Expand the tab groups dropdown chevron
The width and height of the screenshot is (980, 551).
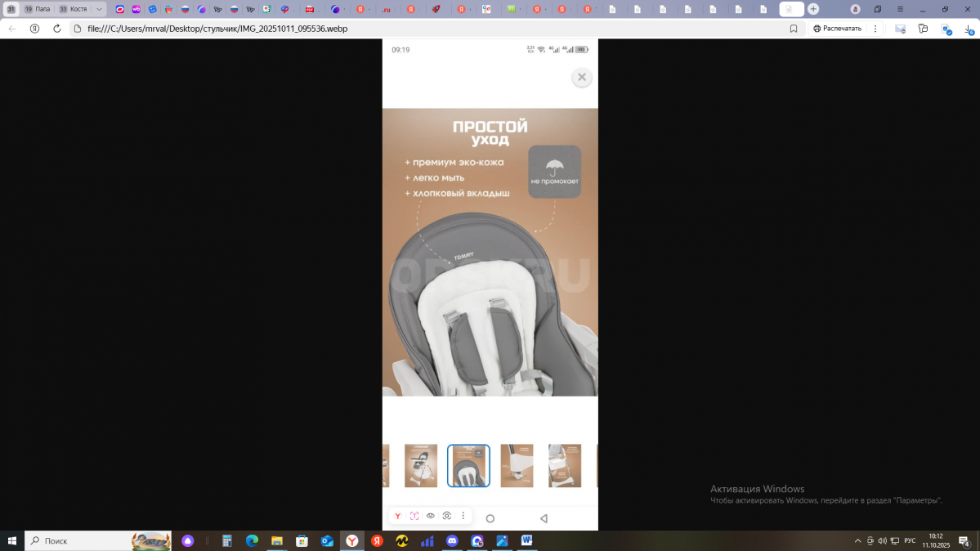tap(99, 9)
